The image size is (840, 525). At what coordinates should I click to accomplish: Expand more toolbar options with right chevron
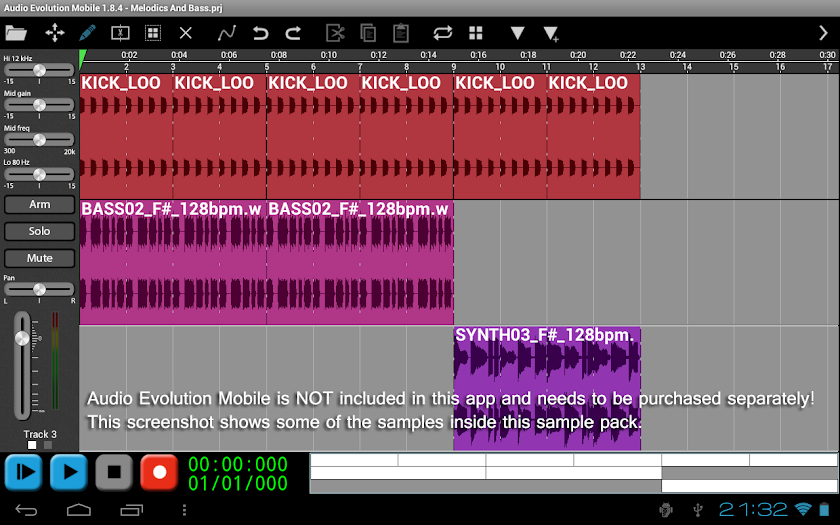click(823, 33)
